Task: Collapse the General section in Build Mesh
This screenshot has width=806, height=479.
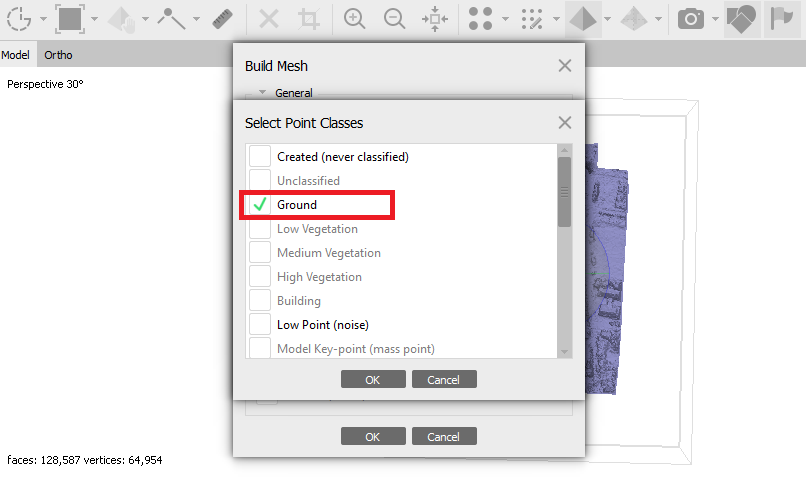Action: point(263,93)
